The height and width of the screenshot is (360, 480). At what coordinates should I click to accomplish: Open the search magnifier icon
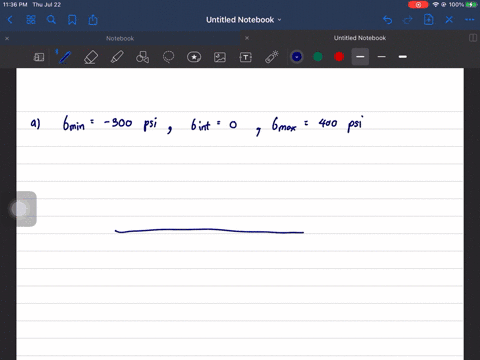point(51,20)
